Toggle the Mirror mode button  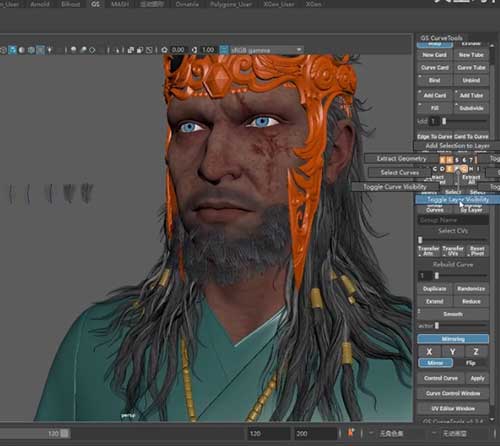pos(435,363)
